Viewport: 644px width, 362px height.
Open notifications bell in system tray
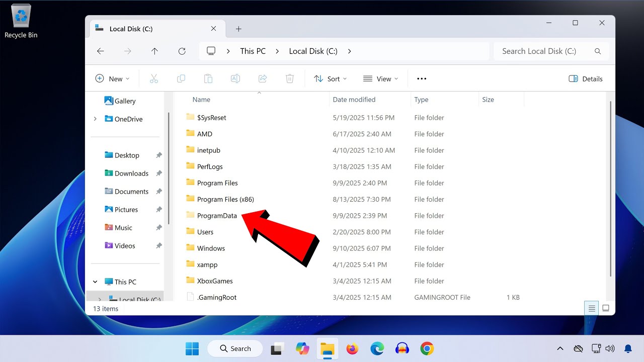click(628, 348)
